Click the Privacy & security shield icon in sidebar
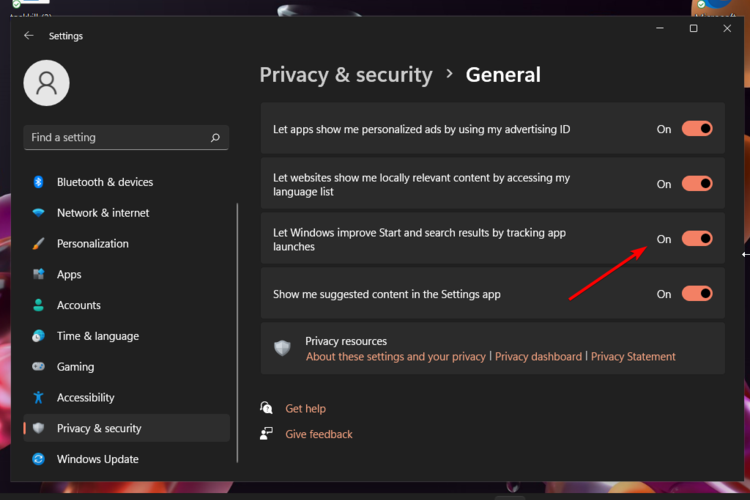The image size is (750, 500). (x=38, y=428)
